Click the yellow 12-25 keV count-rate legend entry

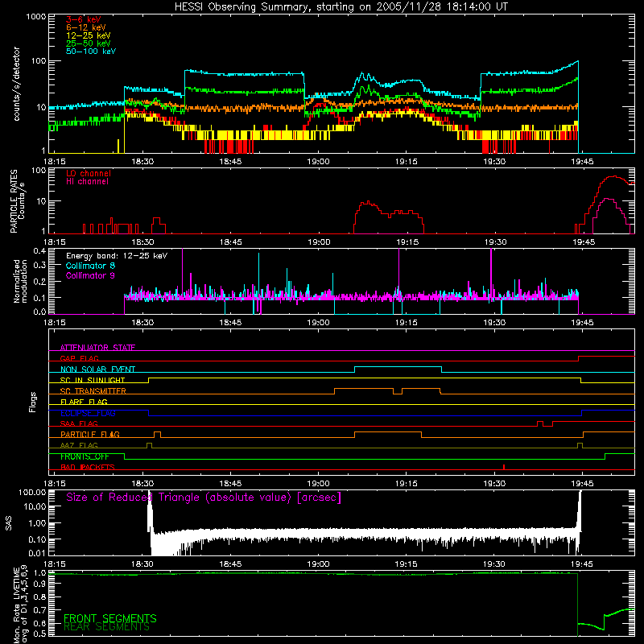coord(89,35)
